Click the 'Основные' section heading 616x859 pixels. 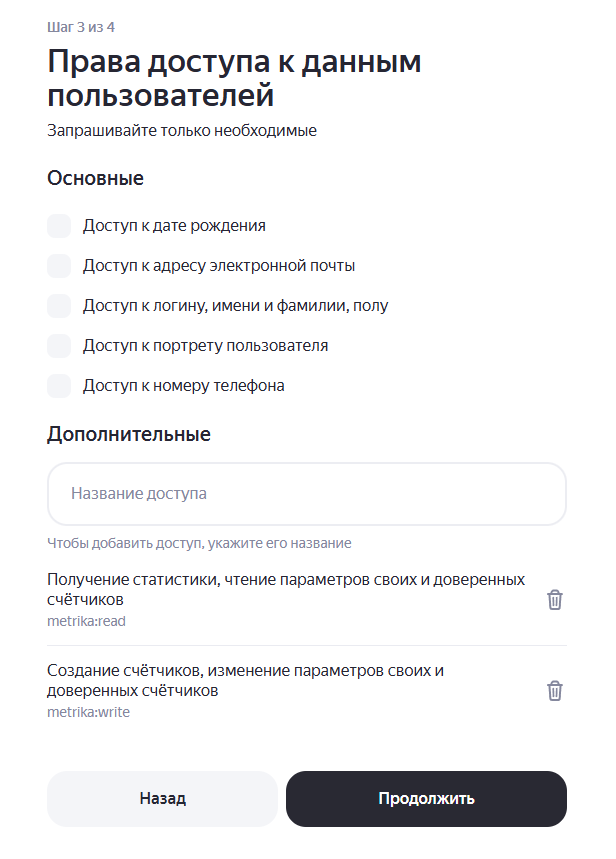(95, 179)
